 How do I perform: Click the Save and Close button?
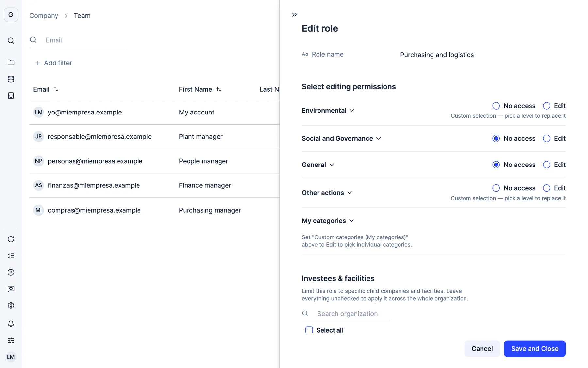[535, 349]
